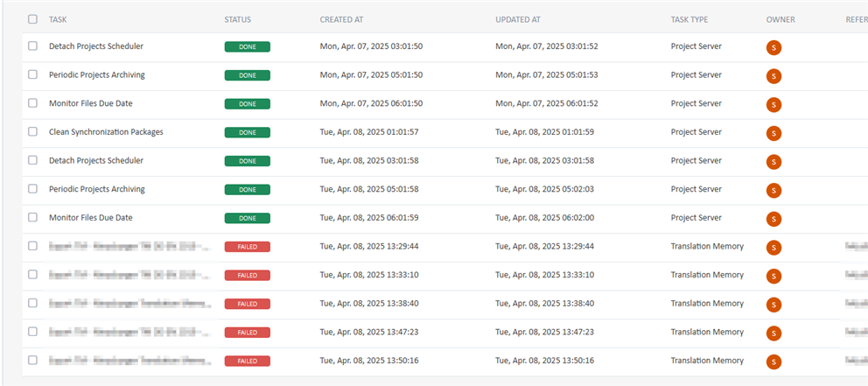Viewport: 868px width, 386px height.
Task: Click owner avatar in the 13:33:10 failed row
Action: tap(773, 276)
